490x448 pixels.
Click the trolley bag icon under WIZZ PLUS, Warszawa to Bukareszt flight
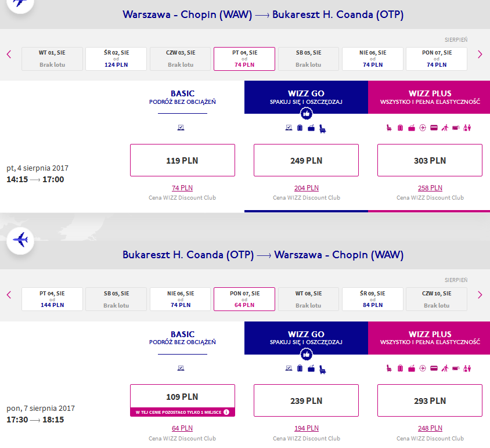tap(401, 128)
